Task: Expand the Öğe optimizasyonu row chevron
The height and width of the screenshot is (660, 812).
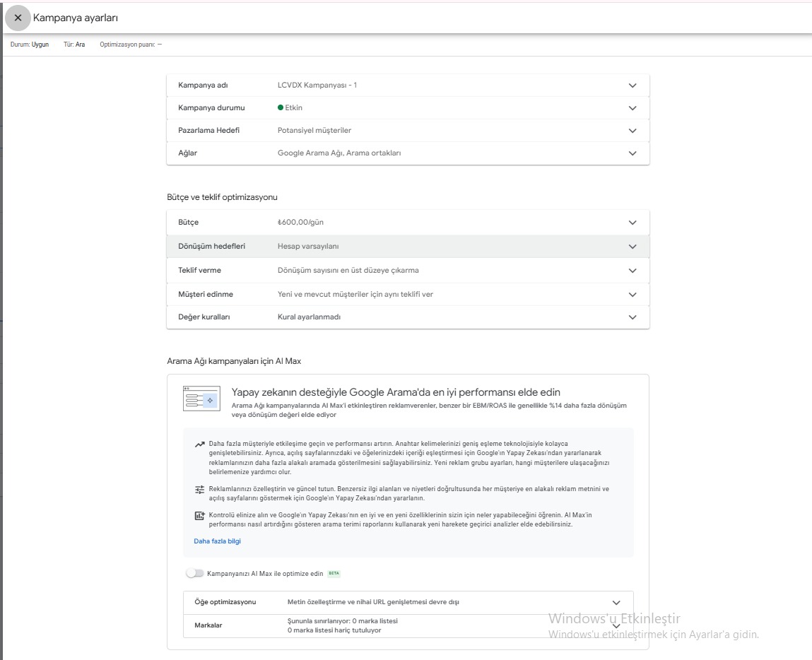Action: coord(616,603)
